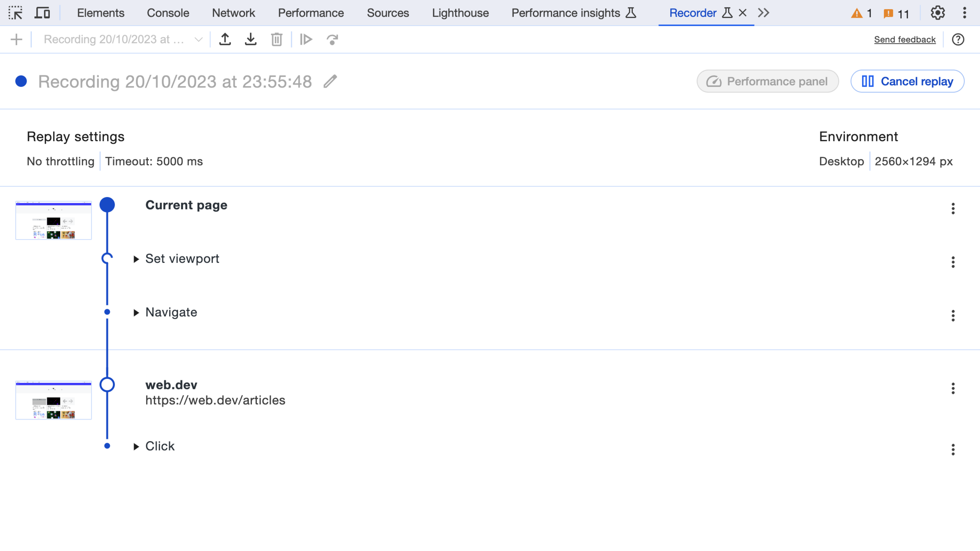This screenshot has width=980, height=551.
Task: Toggle the device toolbar icon
Action: click(42, 13)
